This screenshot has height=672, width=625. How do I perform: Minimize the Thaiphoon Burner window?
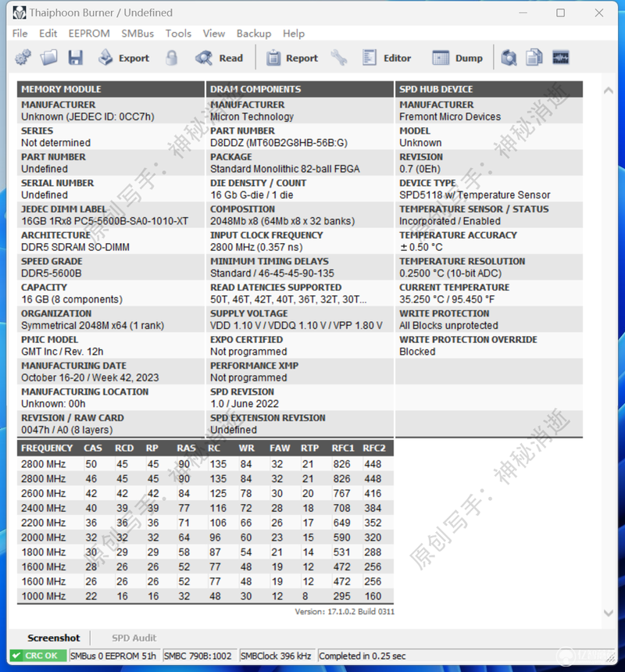(523, 13)
